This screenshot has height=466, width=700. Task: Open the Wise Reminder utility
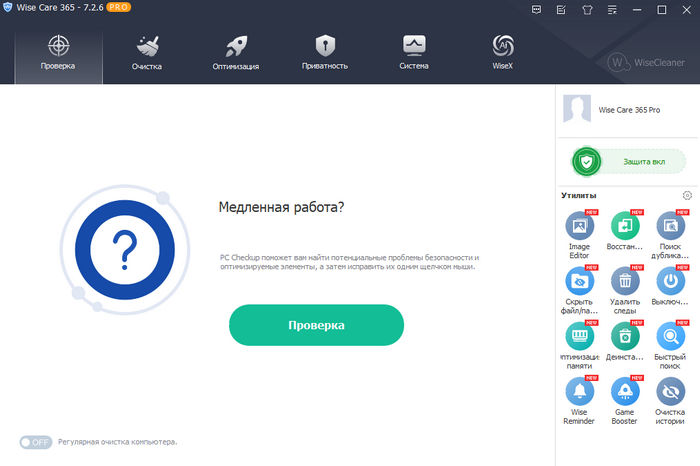[580, 392]
